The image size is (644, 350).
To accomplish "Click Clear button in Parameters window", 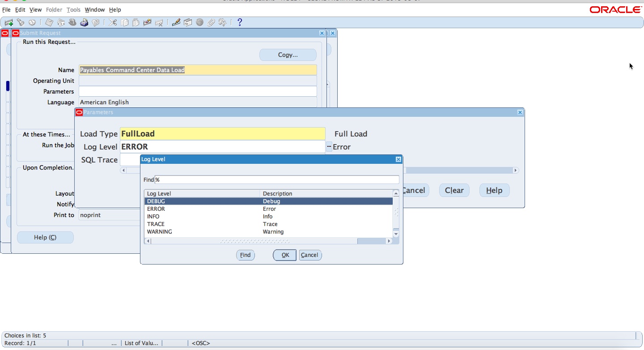I will (454, 190).
